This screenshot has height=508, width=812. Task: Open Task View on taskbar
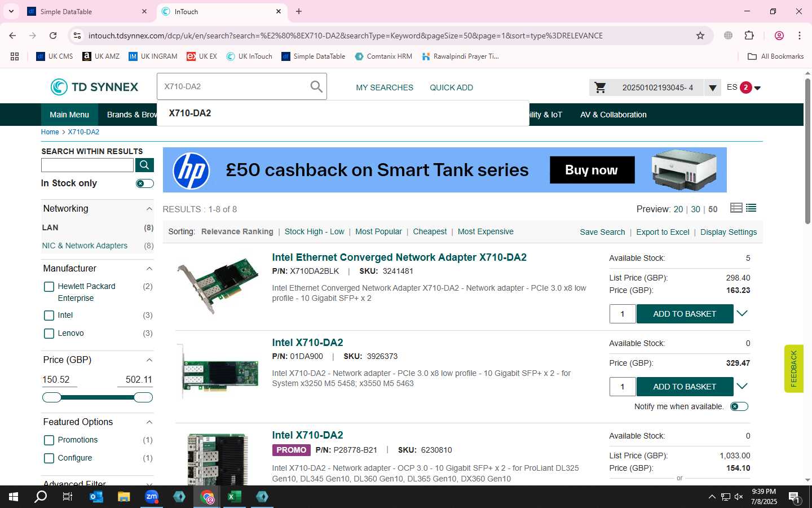pyautogui.click(x=68, y=497)
